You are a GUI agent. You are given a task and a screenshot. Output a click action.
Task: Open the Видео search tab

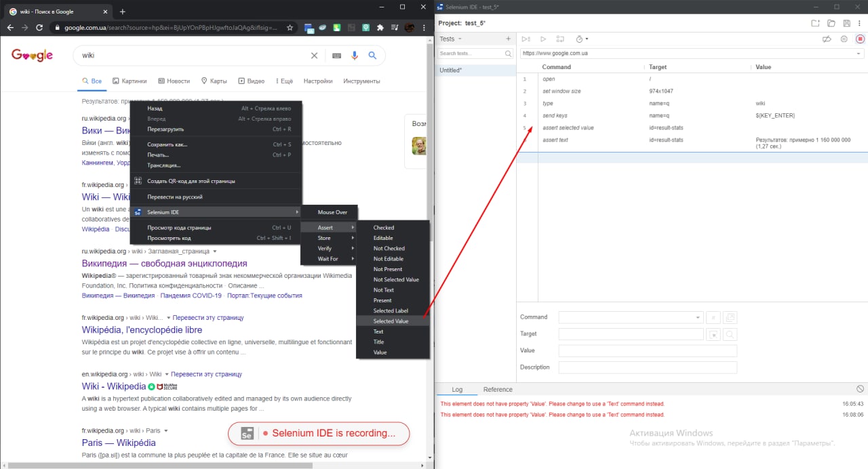click(252, 81)
